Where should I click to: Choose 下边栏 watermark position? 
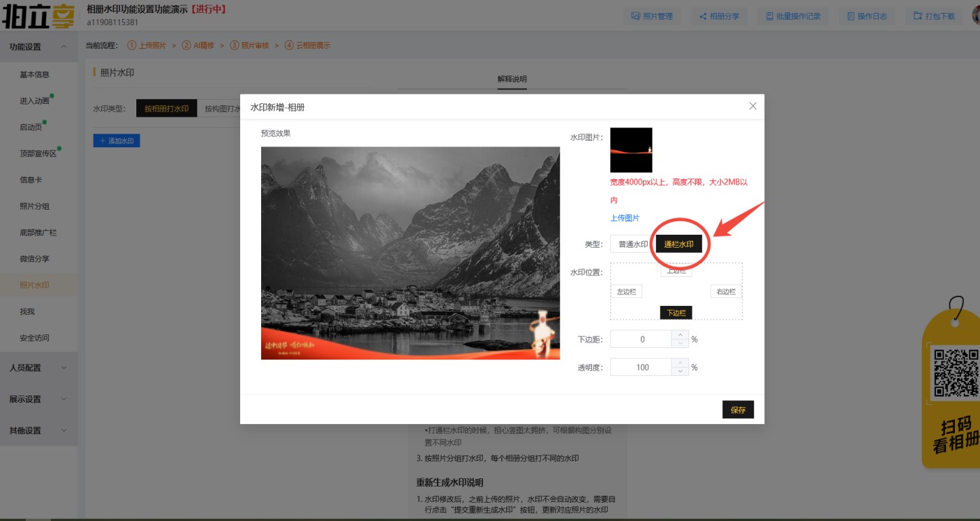[x=675, y=313]
